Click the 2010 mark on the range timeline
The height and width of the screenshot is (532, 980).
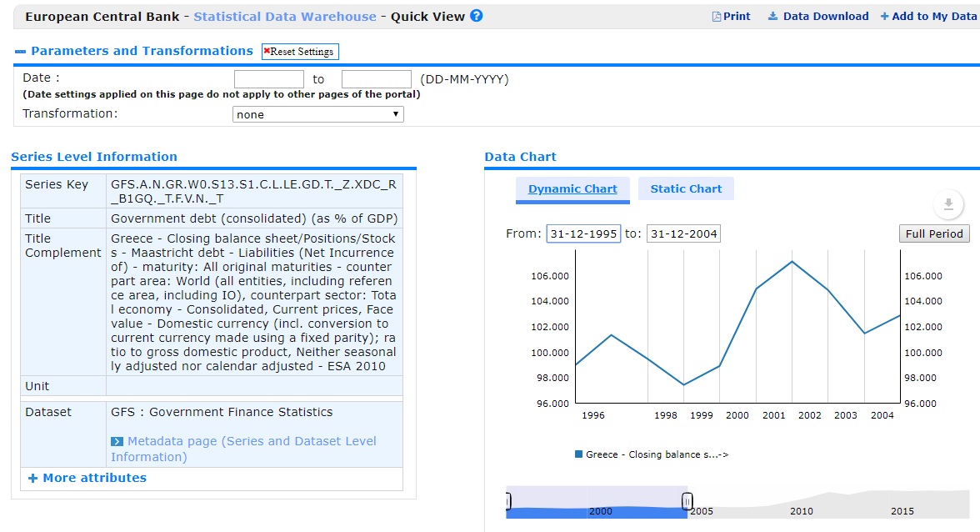802,511
